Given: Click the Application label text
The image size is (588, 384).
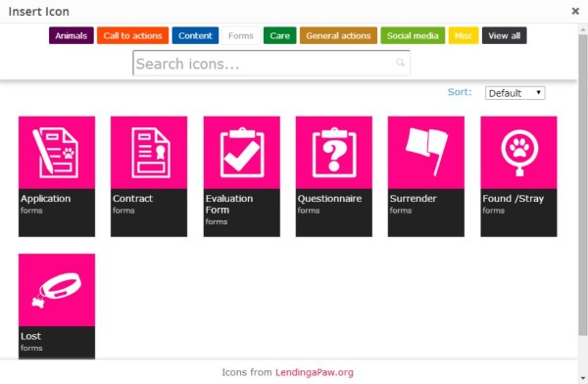Looking at the screenshot, I should tap(45, 199).
